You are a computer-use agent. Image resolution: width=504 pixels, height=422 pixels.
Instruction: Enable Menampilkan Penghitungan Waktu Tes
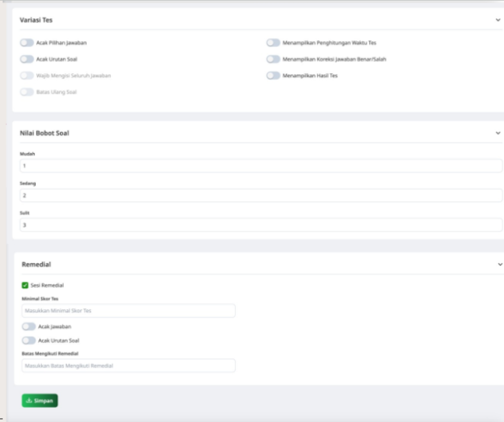click(273, 42)
